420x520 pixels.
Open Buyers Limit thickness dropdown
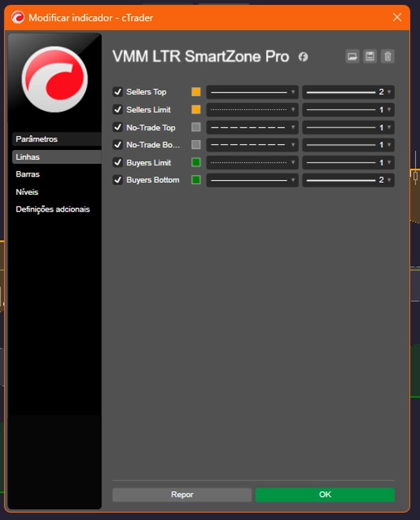point(349,163)
